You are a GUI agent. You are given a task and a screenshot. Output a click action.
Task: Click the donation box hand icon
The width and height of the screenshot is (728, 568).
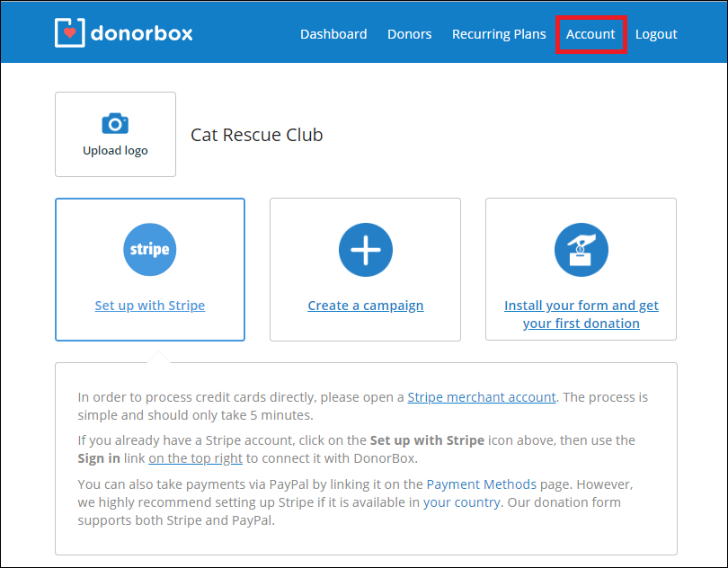(582, 250)
